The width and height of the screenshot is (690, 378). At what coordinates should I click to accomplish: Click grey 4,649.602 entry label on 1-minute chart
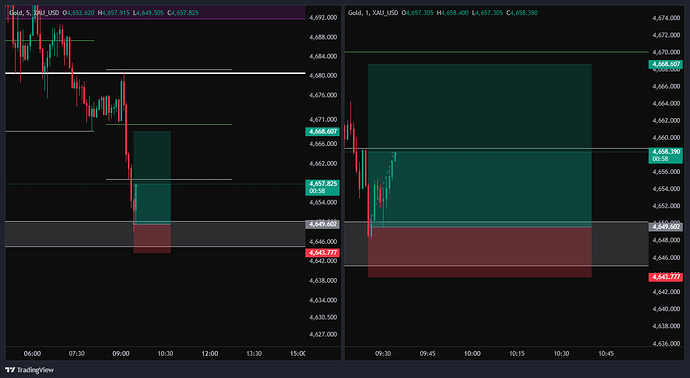666,227
